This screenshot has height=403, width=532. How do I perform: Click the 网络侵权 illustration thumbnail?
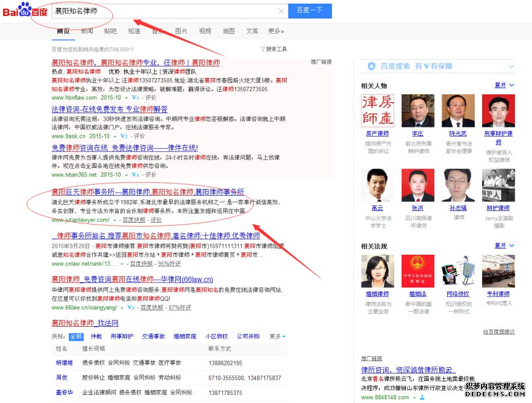[x=458, y=271]
